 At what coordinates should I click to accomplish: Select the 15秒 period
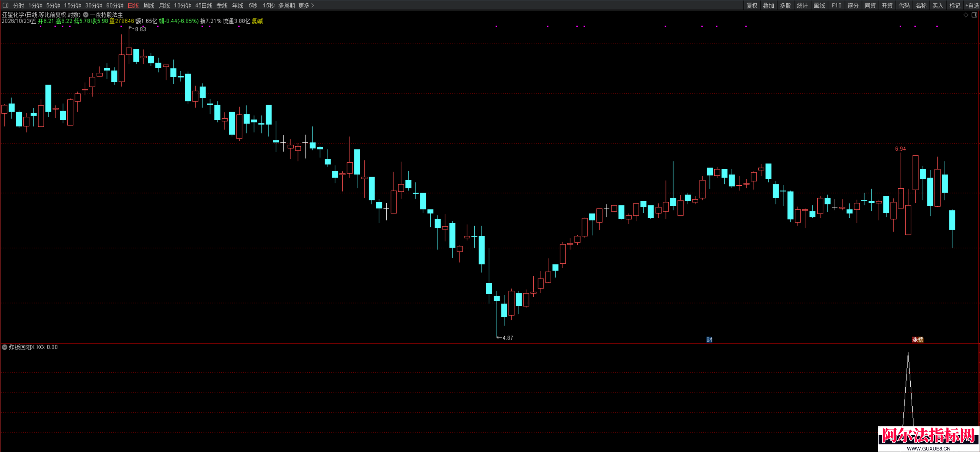click(x=268, y=5)
